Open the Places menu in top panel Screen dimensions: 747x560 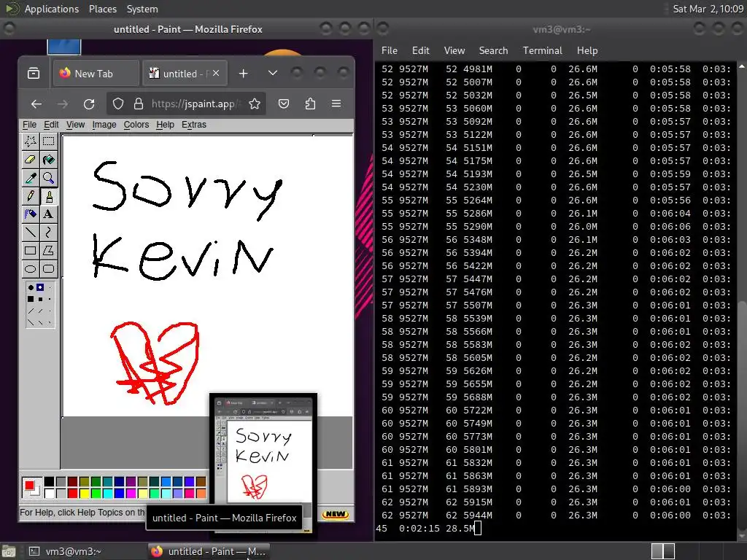(x=103, y=9)
